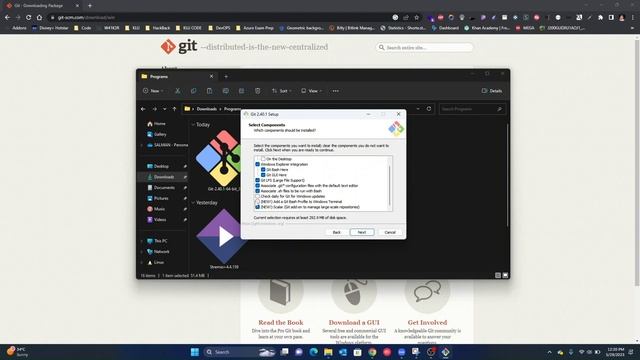640x360 pixels.
Task: Cut the selected file in File Explorer
Action: click(x=178, y=91)
